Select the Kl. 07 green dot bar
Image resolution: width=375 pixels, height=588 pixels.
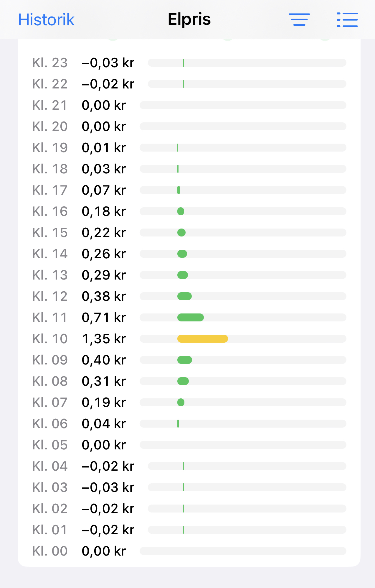(181, 403)
